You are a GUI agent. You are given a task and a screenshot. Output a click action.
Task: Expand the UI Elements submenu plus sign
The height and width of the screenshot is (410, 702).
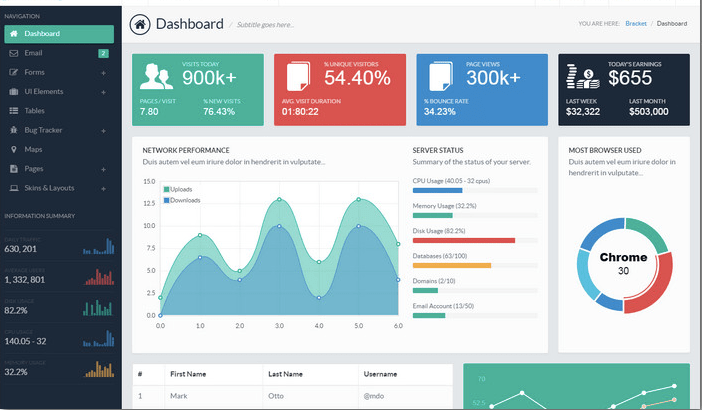click(103, 92)
